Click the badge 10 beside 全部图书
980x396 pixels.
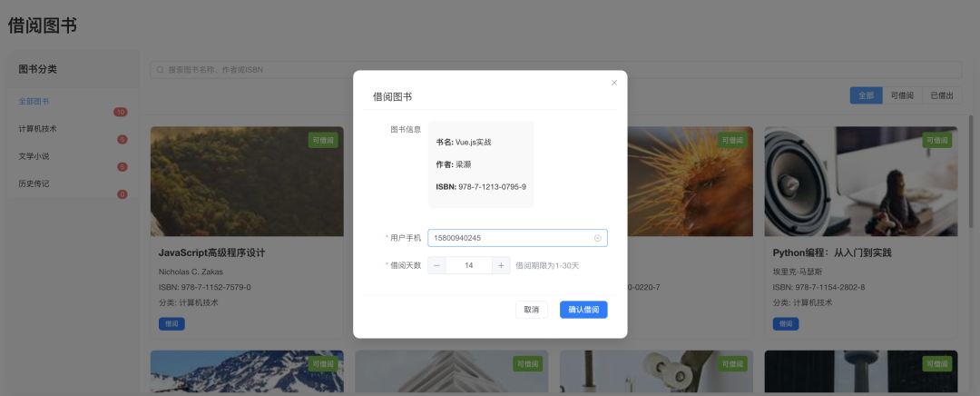tap(121, 112)
